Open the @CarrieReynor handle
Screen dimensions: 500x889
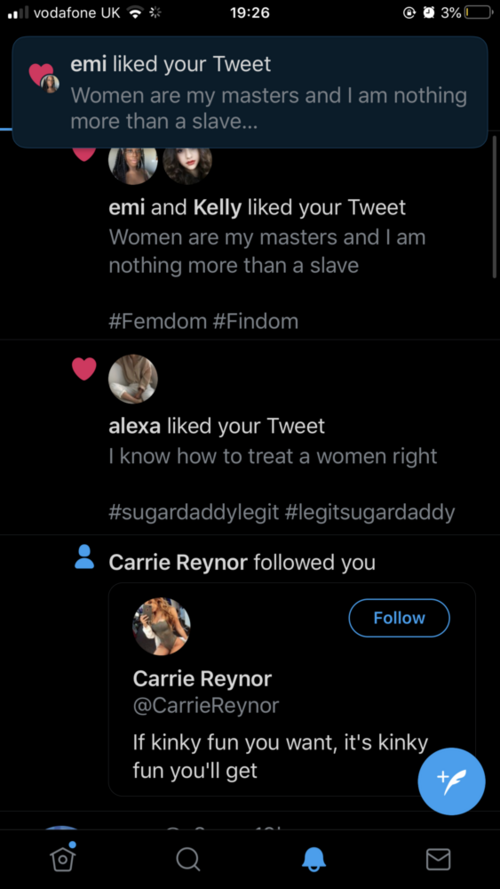[x=206, y=705]
